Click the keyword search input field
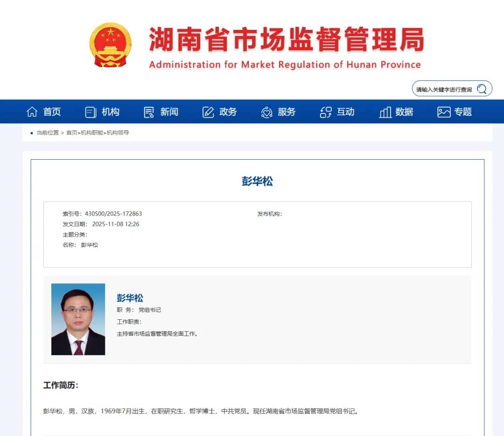 point(443,88)
